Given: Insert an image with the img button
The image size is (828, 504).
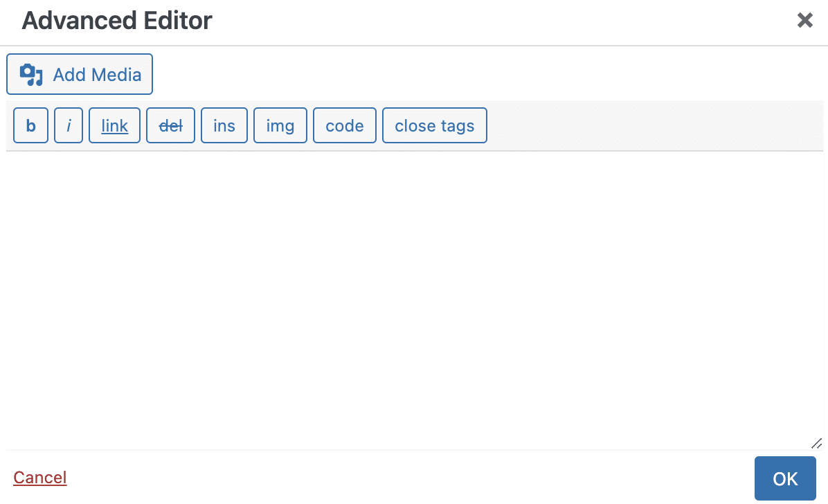Looking at the screenshot, I should [x=280, y=125].
